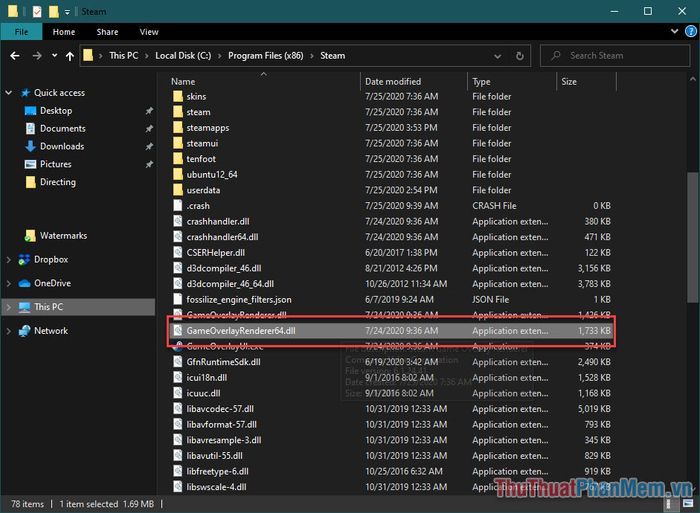Select the skins folder icon

point(178,96)
